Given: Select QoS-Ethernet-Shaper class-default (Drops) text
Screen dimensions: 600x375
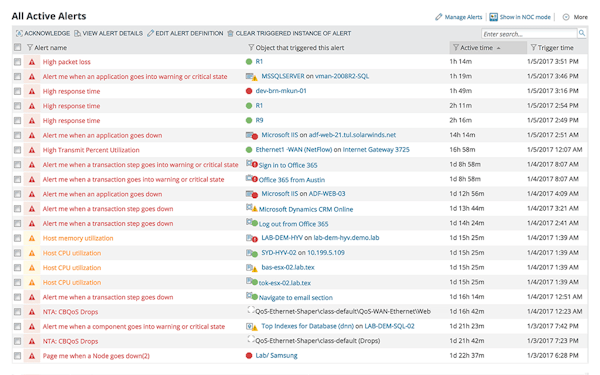Looking at the screenshot, I should coord(318,341).
